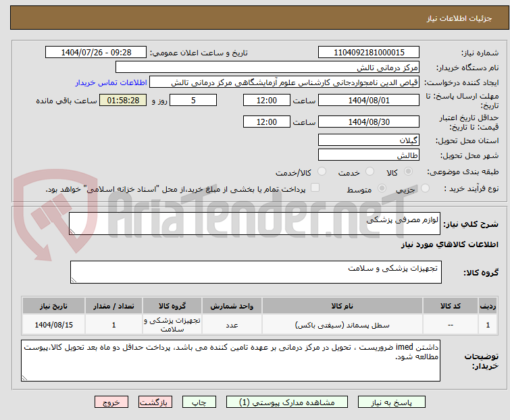Click the price validity time 12:00 field
The height and width of the screenshot is (420, 510).
pyautogui.click(x=266, y=122)
